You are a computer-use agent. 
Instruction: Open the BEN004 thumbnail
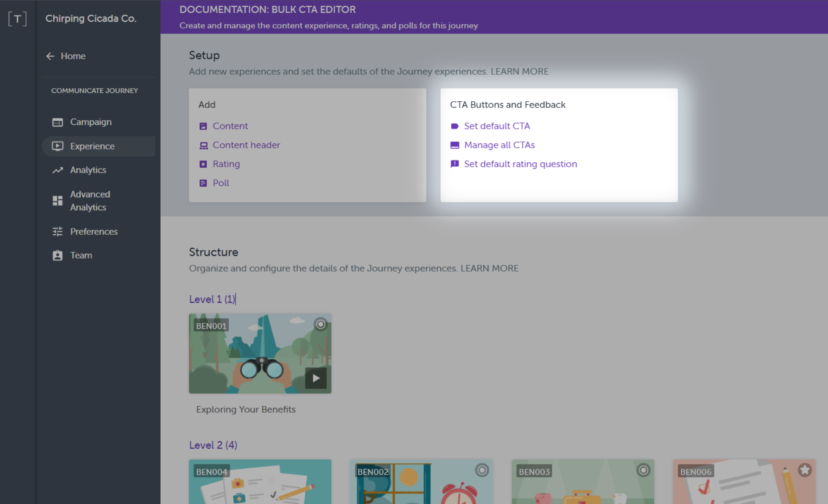pyautogui.click(x=260, y=481)
